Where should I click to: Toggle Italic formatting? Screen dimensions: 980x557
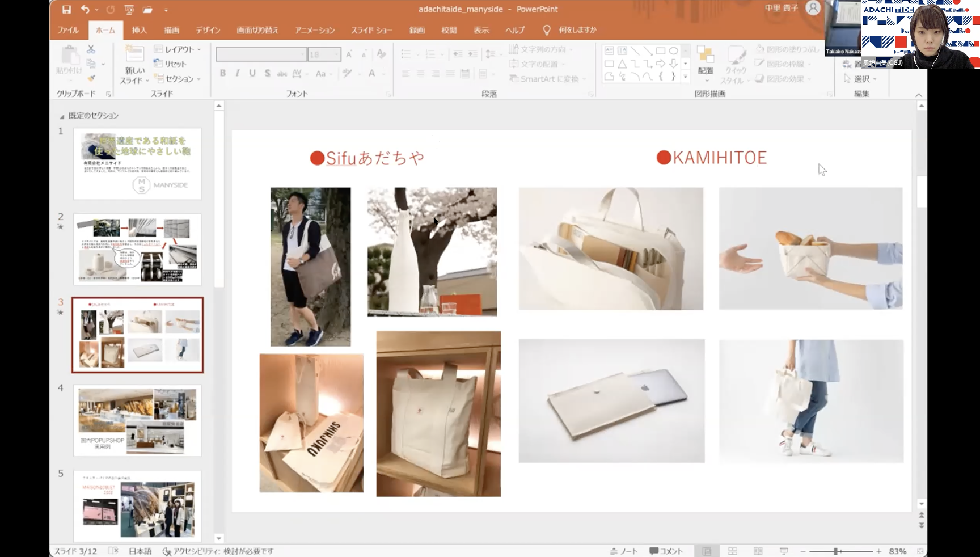pos(238,73)
